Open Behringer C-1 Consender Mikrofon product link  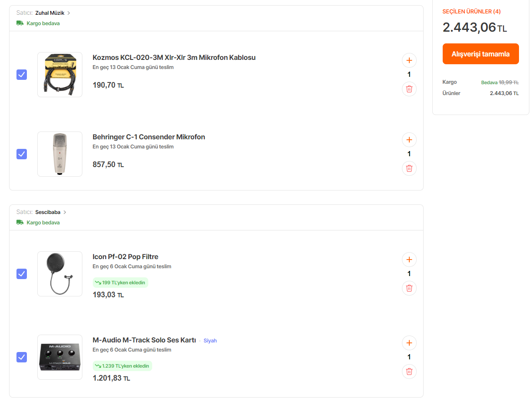pos(149,137)
